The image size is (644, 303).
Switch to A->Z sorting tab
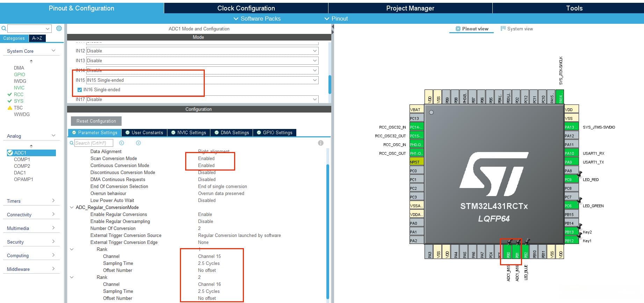pos(37,38)
